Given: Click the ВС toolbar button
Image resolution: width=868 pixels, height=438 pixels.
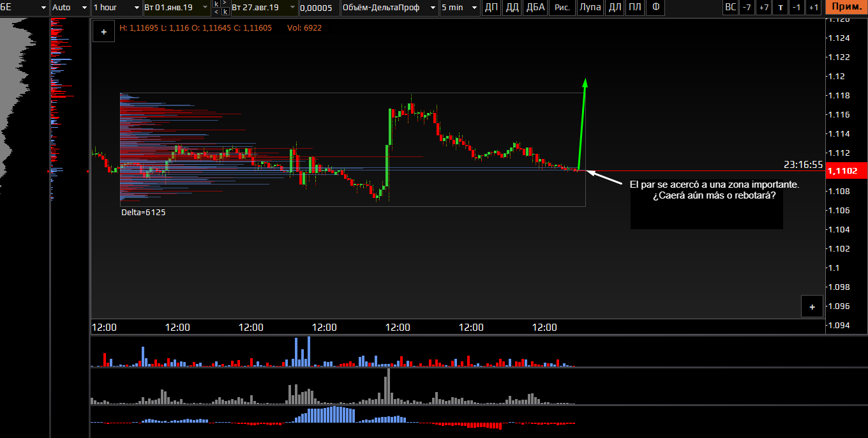Looking at the screenshot, I should 730,8.
